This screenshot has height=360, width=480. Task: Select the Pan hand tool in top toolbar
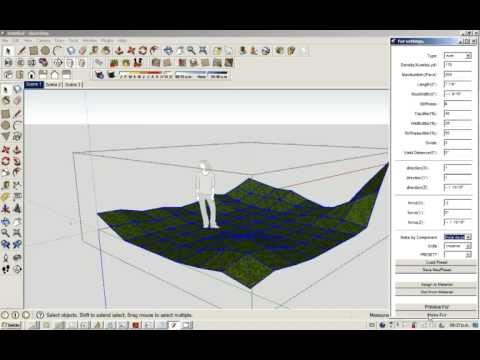tap(180, 51)
